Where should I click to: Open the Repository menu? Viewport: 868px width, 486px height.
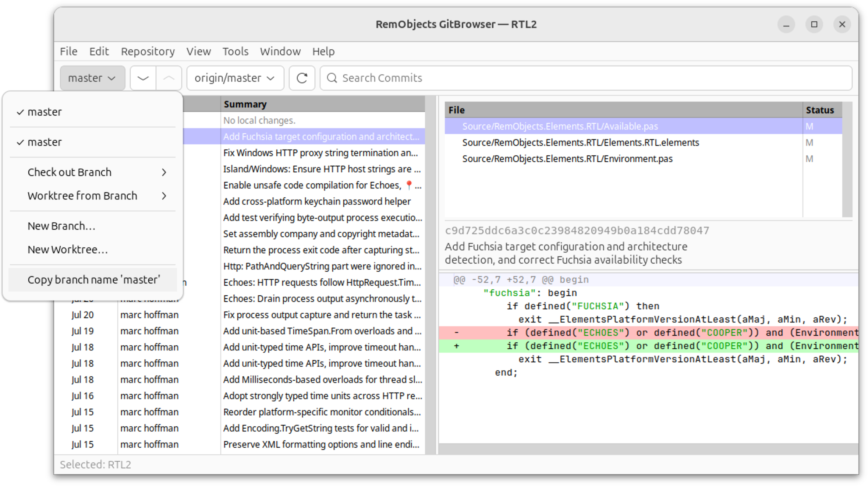point(148,52)
